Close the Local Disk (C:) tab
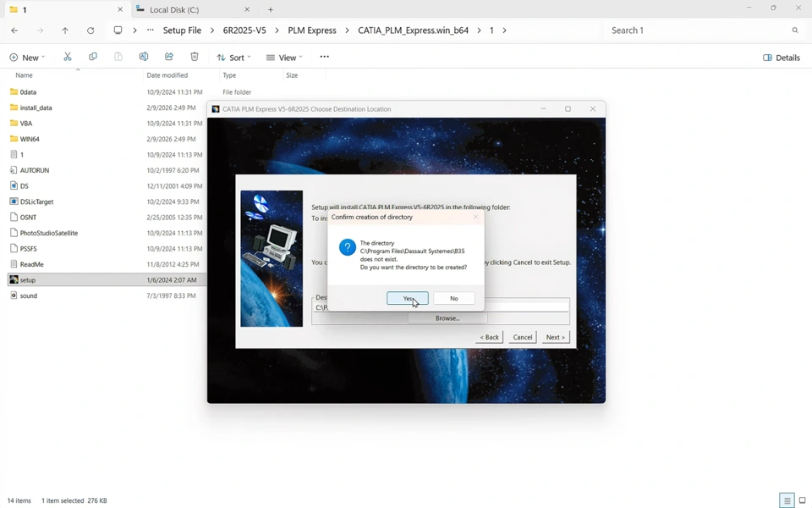 247,10
